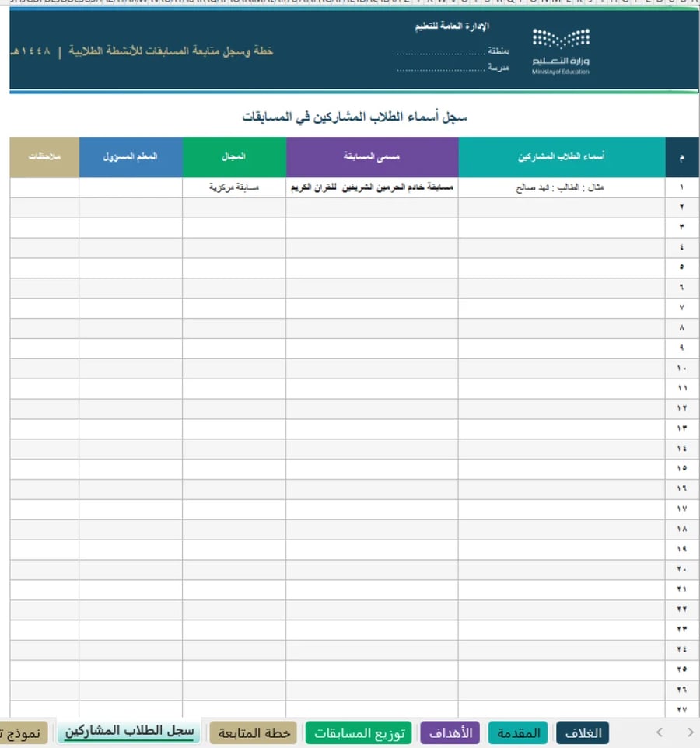The height and width of the screenshot is (748, 700).
Task: Switch to the المقدمة sheet tab
Action: click(518, 732)
